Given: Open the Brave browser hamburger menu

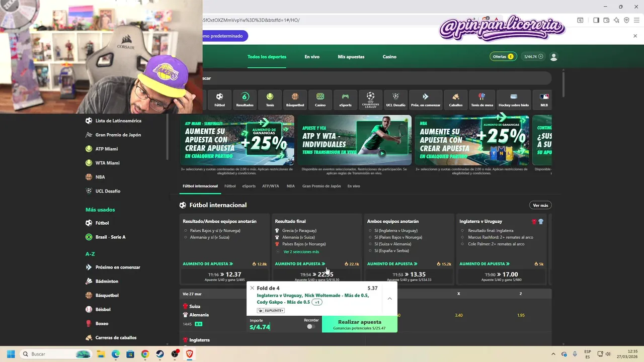Looking at the screenshot, I should click(636, 20).
